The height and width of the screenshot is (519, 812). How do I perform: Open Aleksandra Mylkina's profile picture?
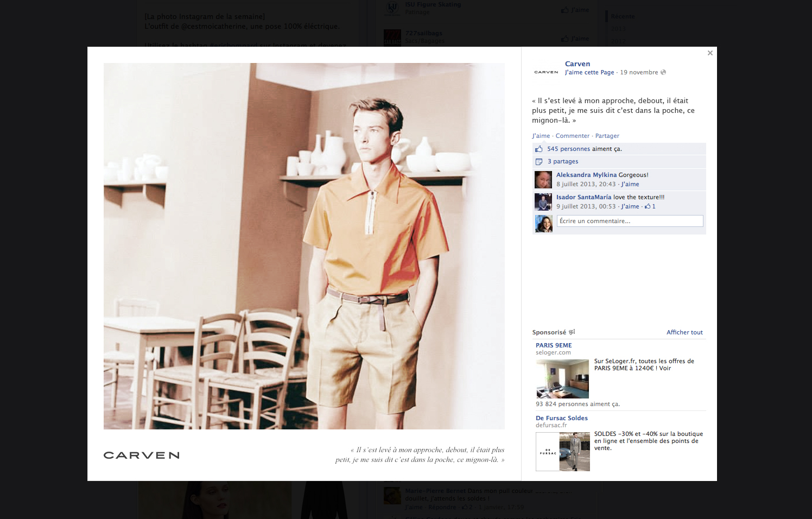point(543,180)
